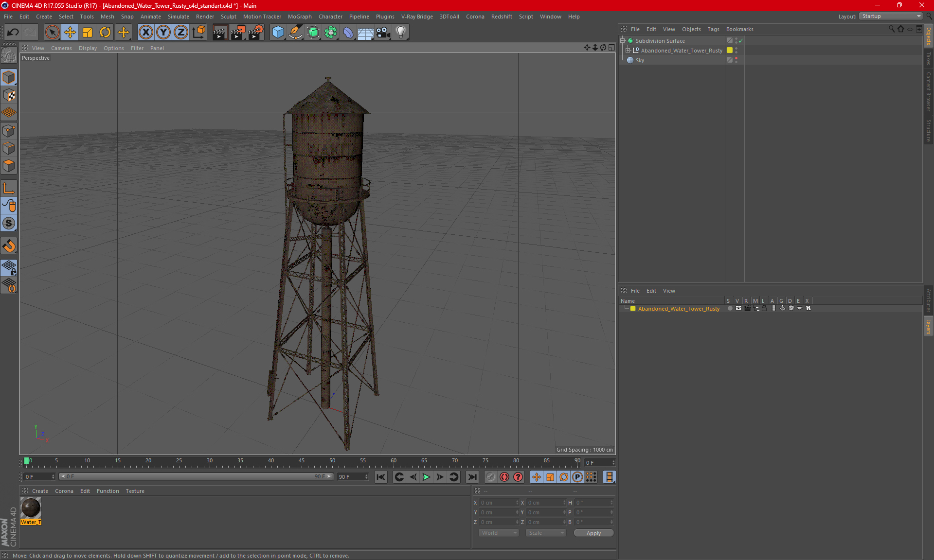Image resolution: width=934 pixels, height=560 pixels.
Task: Collapse the Subdivision Surface hierarchy
Action: coord(623,40)
